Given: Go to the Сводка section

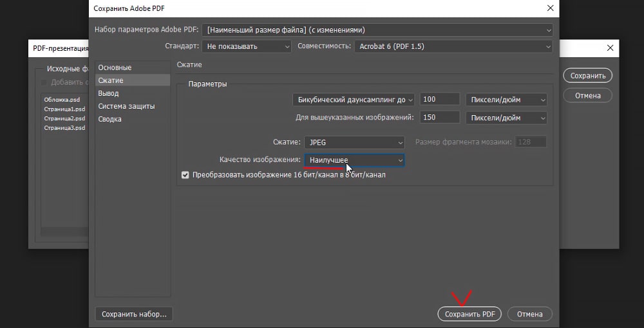Looking at the screenshot, I should click(109, 119).
